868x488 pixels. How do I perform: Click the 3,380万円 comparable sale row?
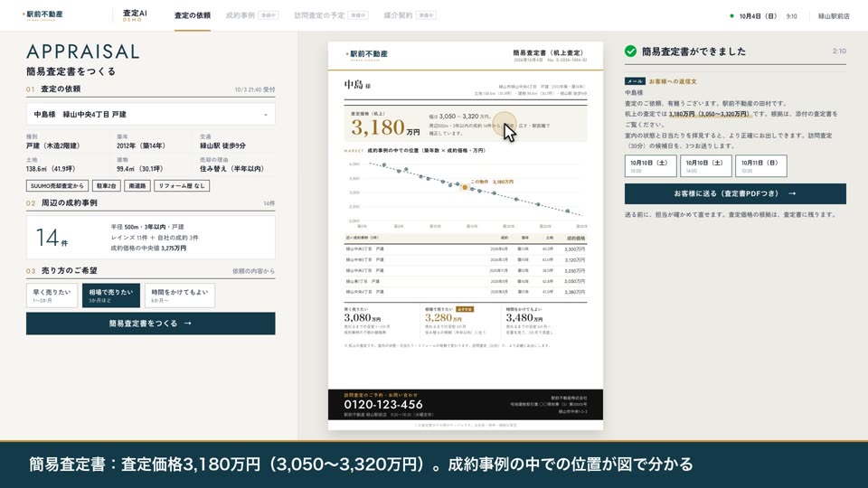coord(465,292)
